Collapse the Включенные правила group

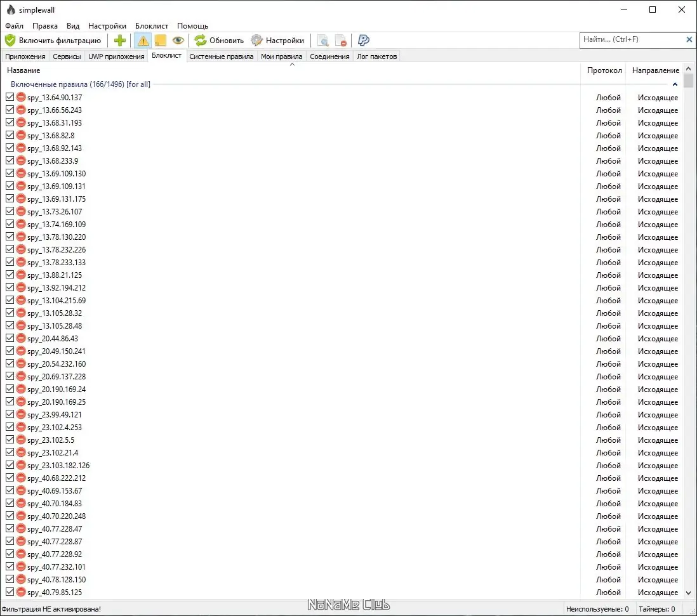click(x=675, y=84)
